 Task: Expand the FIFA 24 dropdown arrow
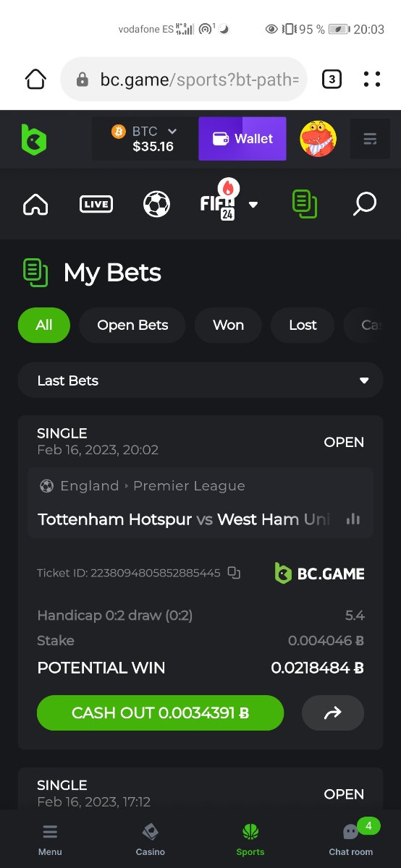(x=253, y=205)
